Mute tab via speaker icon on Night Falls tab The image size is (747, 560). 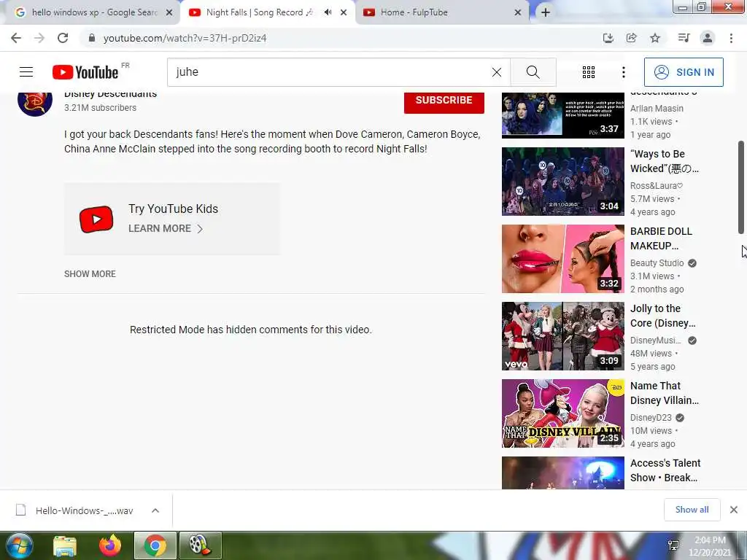point(328,12)
